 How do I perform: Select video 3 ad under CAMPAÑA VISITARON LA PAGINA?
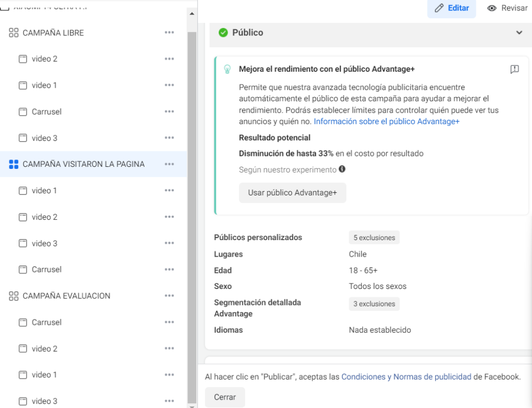[44, 243]
